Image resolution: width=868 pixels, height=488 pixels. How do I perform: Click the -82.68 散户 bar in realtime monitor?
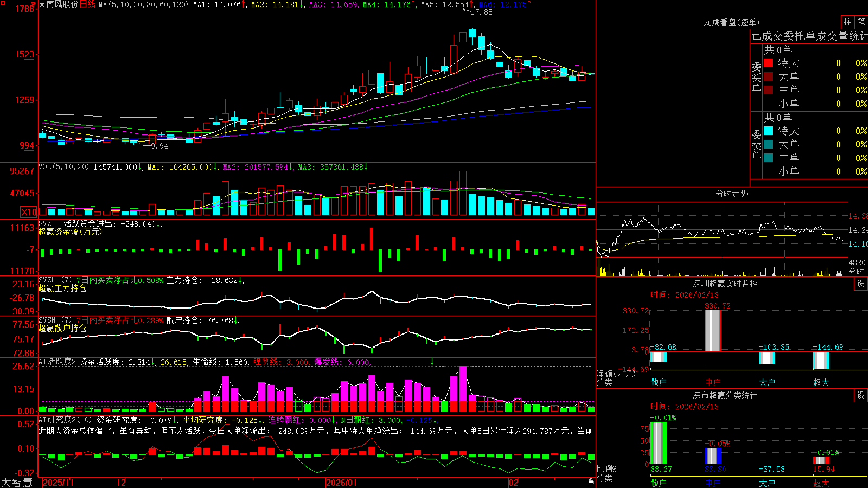[659, 357]
